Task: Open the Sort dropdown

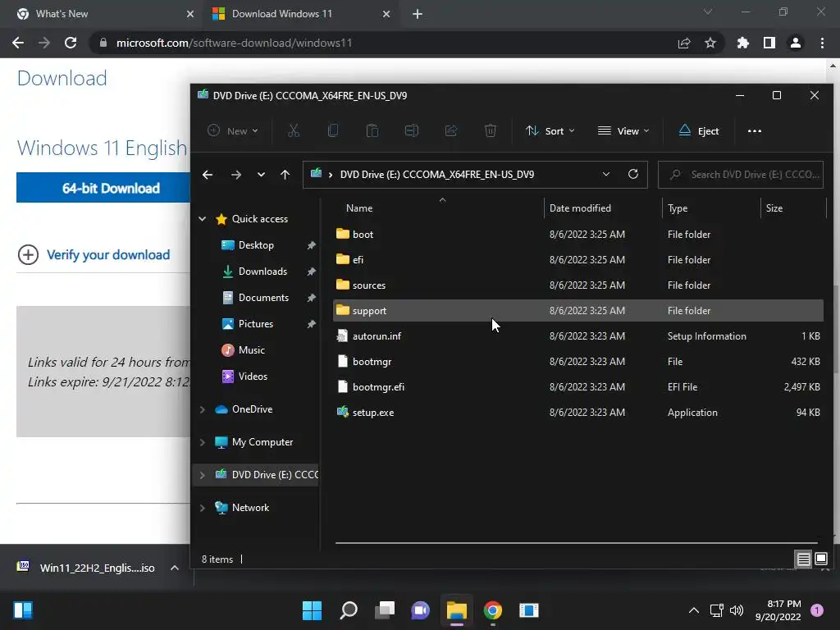Action: pyautogui.click(x=550, y=130)
